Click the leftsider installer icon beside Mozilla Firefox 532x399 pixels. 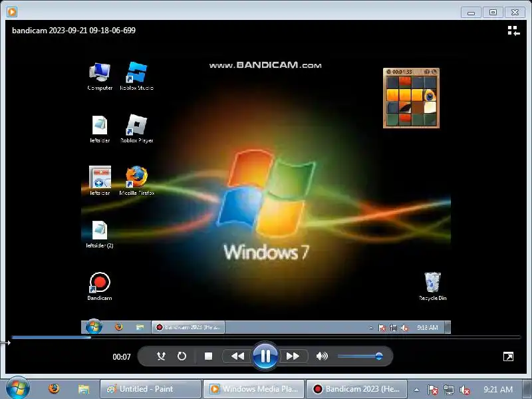coord(100,181)
